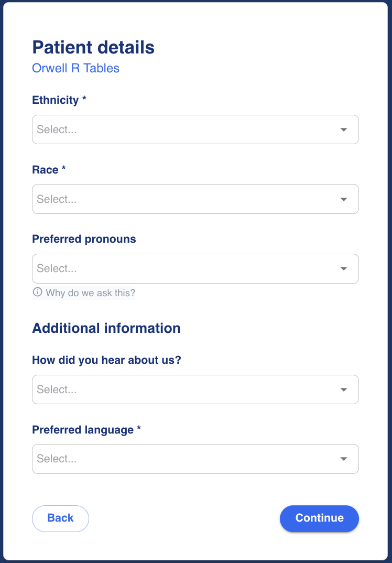Screen dimensions: 392x563
Task: Click the Orwell R Tables patient name
Action: pos(76,68)
